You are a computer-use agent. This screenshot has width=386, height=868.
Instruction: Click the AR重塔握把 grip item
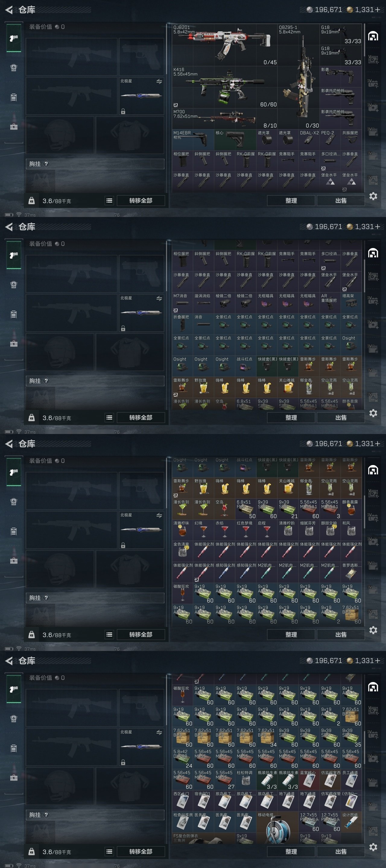[330, 303]
